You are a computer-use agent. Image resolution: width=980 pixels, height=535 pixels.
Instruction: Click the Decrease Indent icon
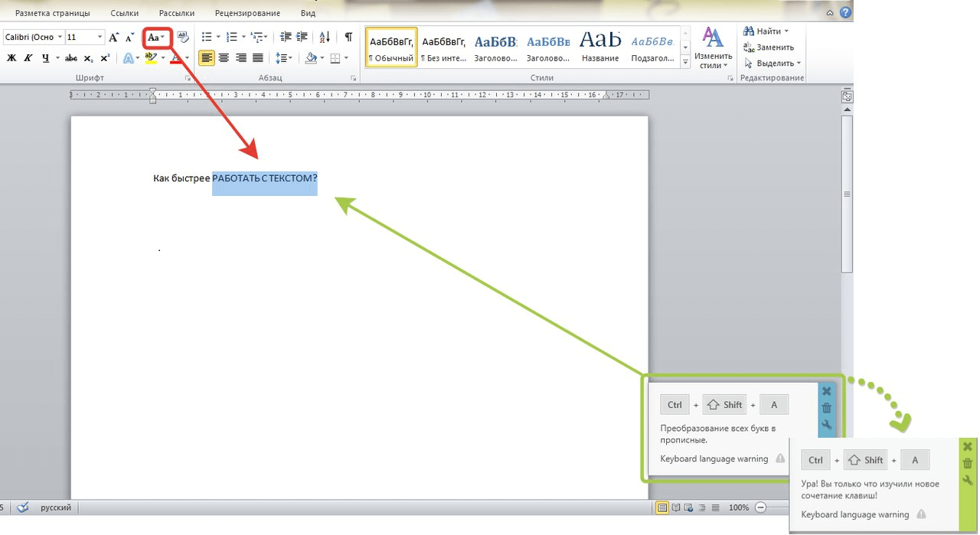286,37
